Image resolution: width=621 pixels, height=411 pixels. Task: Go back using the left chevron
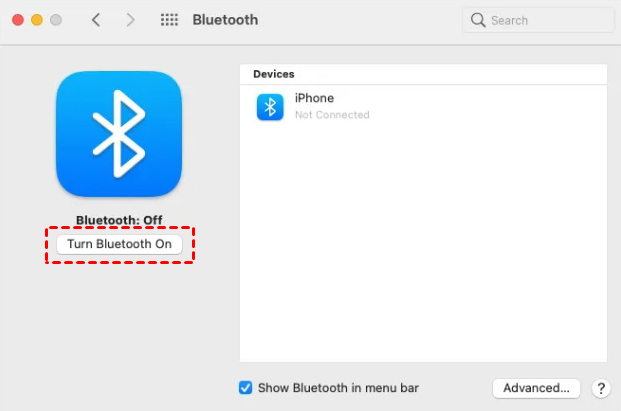pyautogui.click(x=96, y=20)
